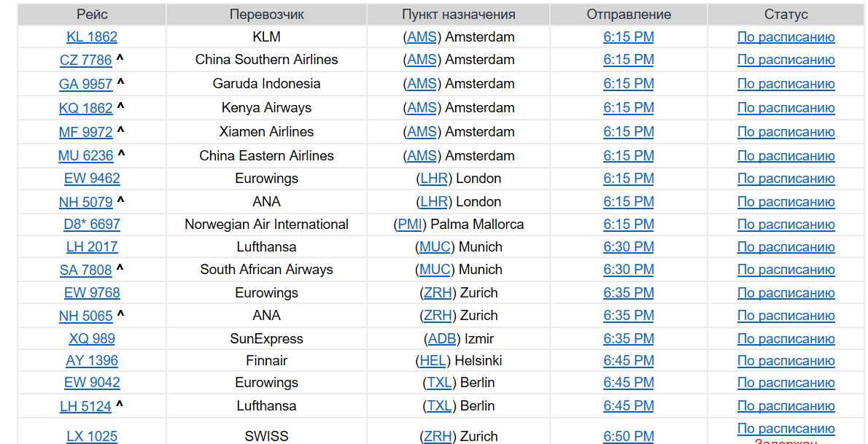Open LX 1025 SWISS flight link
The width and height of the screenshot is (868, 444).
coord(92,437)
